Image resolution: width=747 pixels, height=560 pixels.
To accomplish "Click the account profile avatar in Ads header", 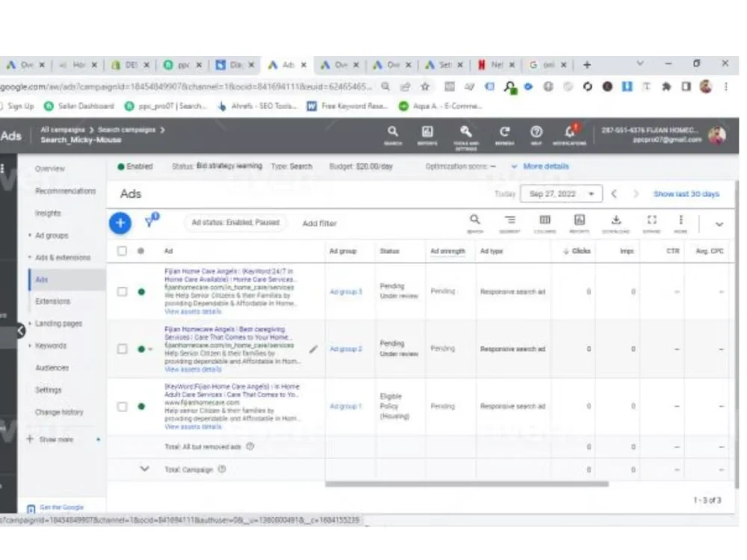I will point(717,135).
